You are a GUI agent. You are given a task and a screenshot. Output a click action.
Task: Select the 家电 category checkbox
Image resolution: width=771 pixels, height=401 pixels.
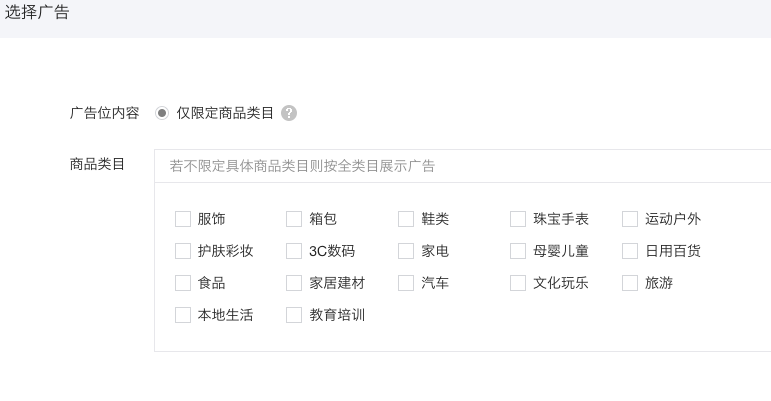(406, 251)
